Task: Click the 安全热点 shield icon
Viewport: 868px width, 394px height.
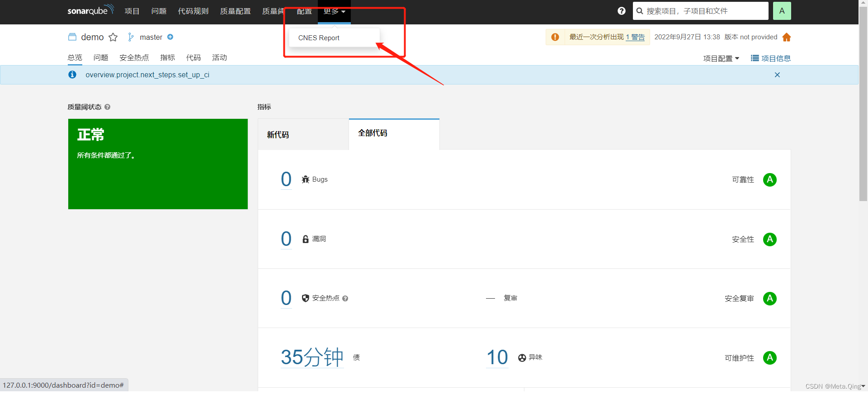Action: click(x=306, y=298)
